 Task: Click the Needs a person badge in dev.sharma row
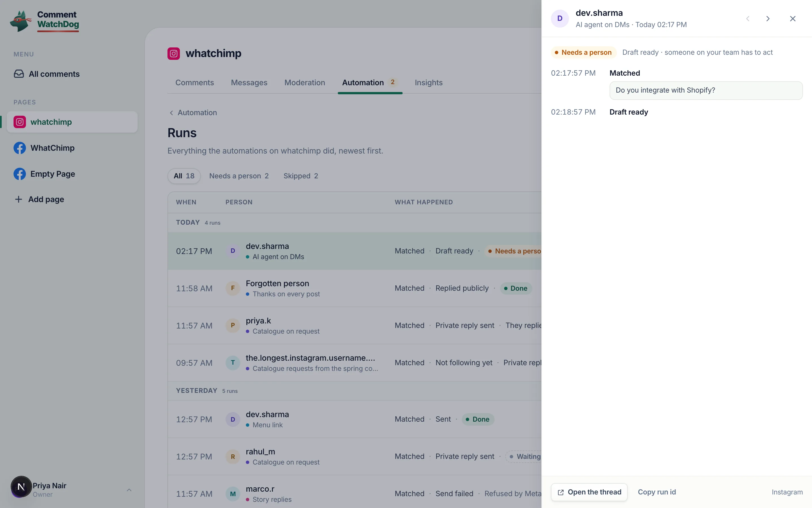tap(513, 251)
